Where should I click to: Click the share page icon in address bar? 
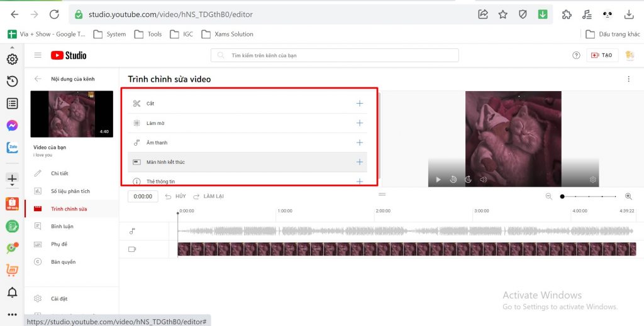tap(483, 14)
